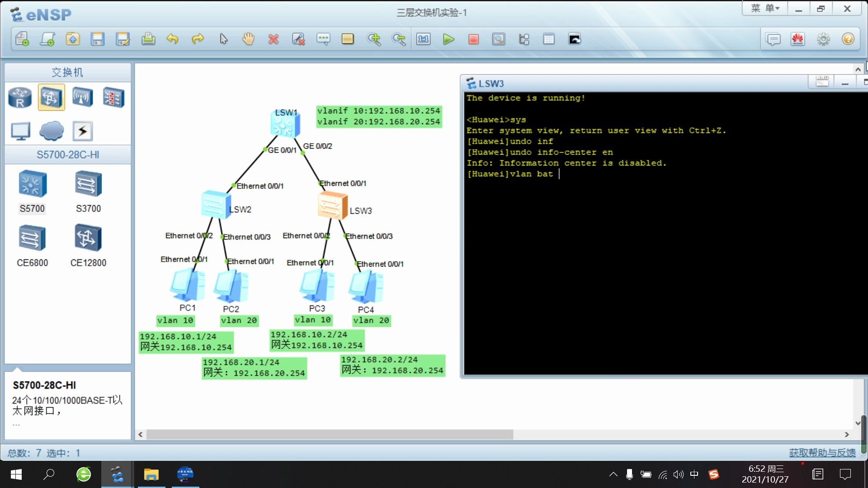
Task: Pick the S3700 switch model
Action: [88, 184]
